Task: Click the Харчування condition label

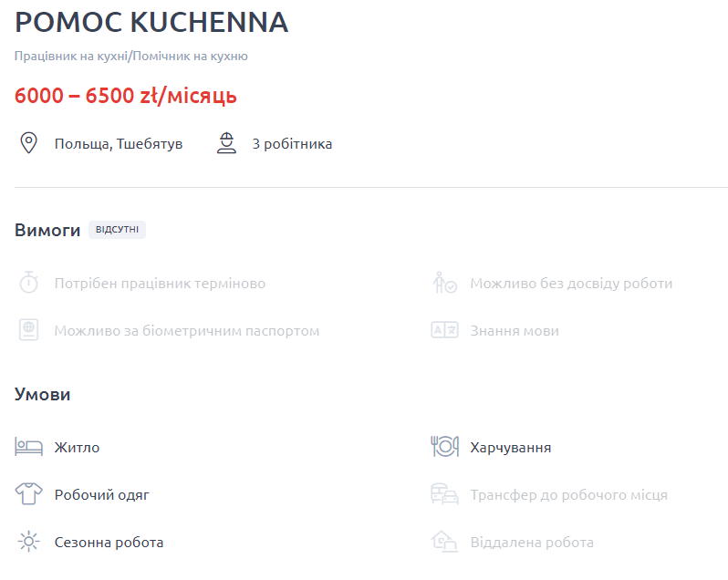Action: point(511,447)
